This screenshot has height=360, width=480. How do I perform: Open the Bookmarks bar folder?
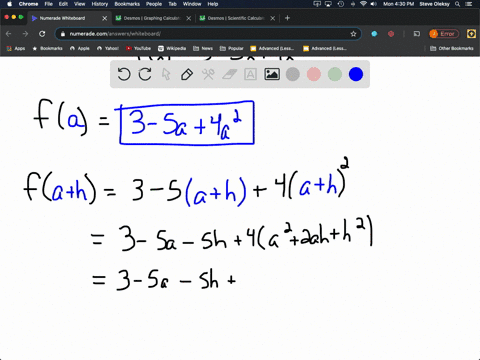pyautogui.click(x=47, y=48)
